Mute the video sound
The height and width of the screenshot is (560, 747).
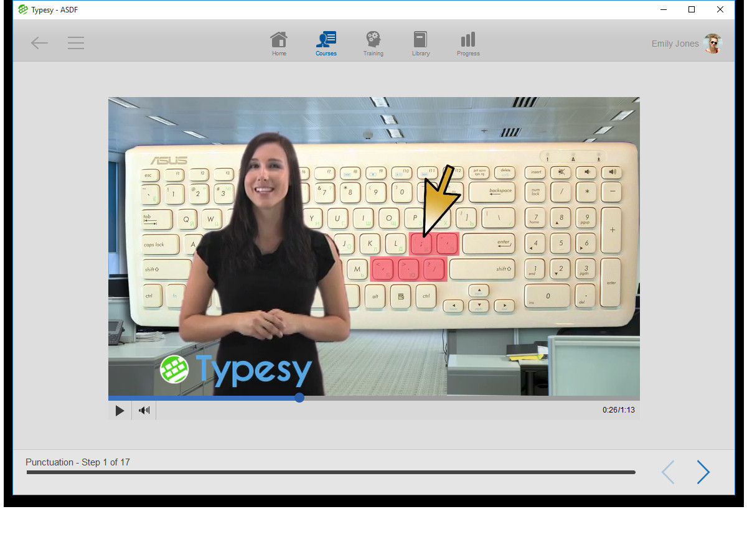(x=144, y=411)
